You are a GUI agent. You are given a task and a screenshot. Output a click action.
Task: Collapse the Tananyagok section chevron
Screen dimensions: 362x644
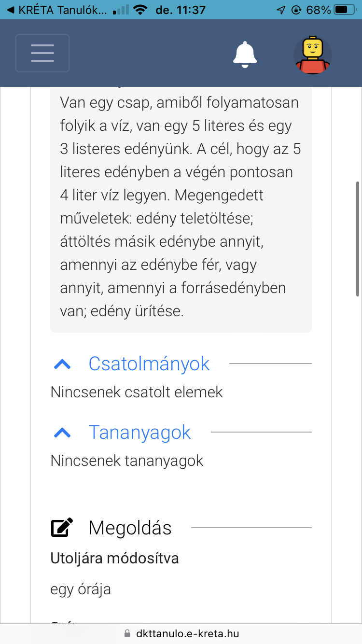62,433
